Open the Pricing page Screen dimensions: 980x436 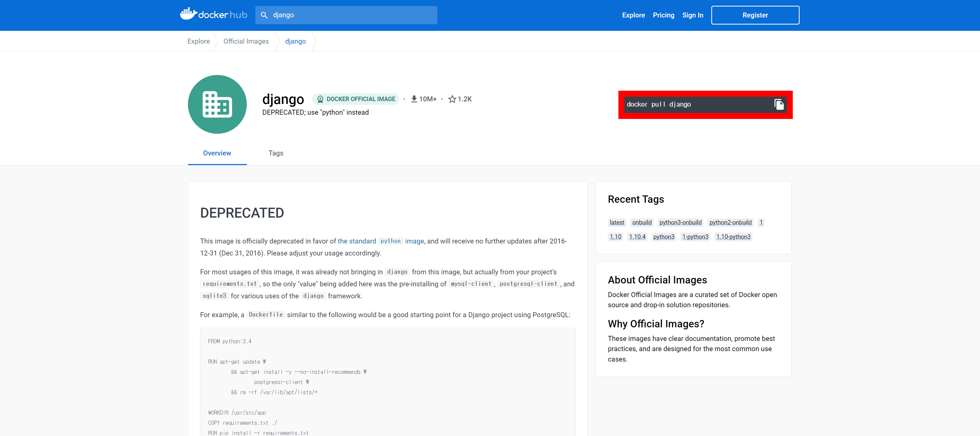pos(664,15)
